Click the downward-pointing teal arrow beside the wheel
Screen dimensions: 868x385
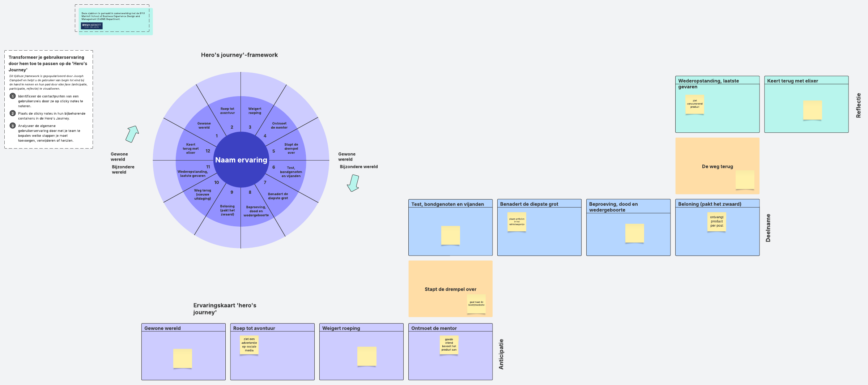point(353,183)
